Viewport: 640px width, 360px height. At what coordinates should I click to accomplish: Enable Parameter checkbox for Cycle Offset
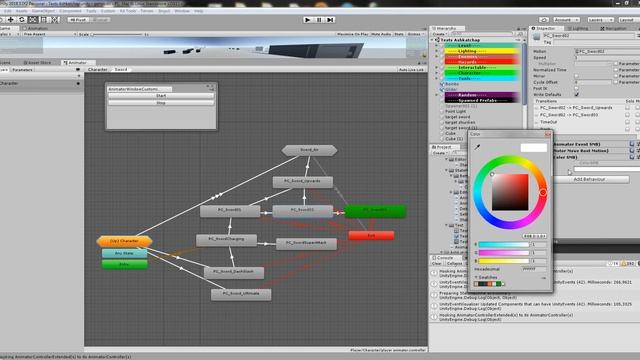tap(616, 82)
